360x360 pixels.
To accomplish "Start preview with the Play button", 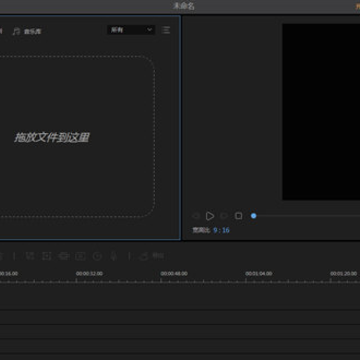I will tap(210, 216).
